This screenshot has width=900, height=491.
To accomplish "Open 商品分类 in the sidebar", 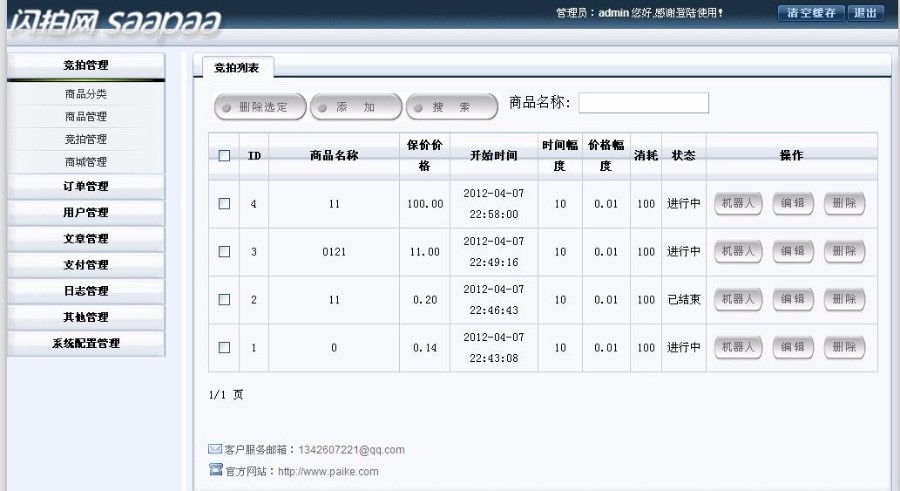I will point(86,94).
